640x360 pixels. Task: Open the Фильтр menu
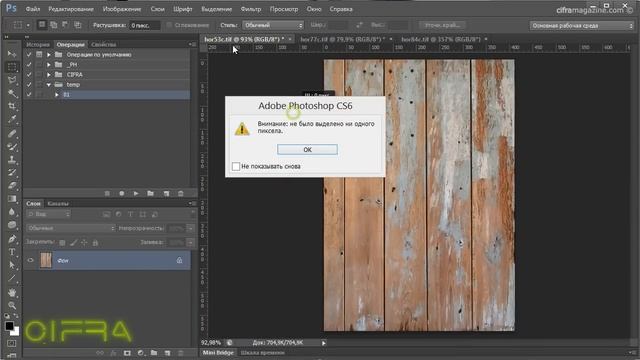pos(251,9)
